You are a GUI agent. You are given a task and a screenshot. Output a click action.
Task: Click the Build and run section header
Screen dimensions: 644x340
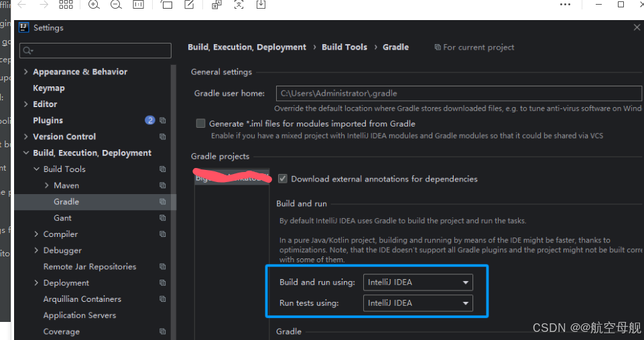pyautogui.click(x=302, y=203)
